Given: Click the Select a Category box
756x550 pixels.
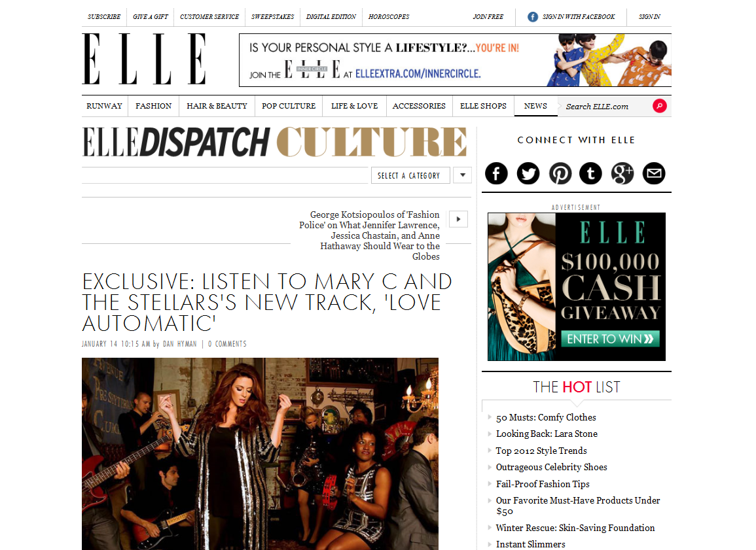Looking at the screenshot, I should click(410, 175).
